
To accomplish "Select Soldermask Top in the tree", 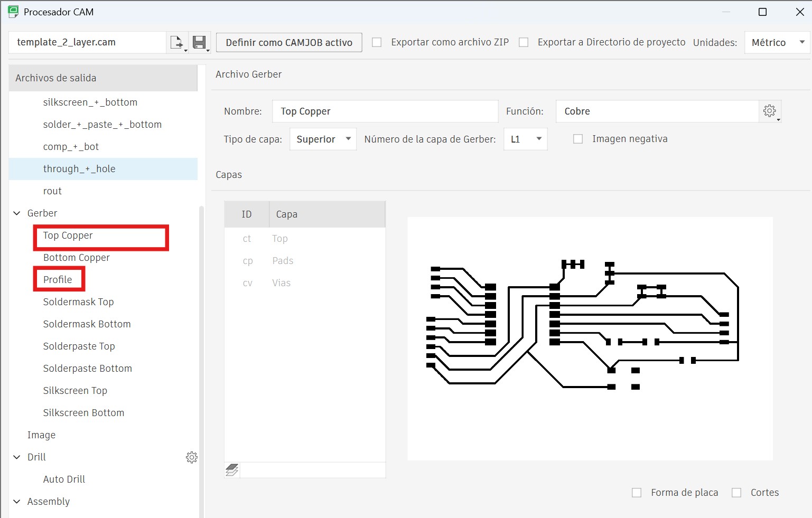I will [x=78, y=302].
